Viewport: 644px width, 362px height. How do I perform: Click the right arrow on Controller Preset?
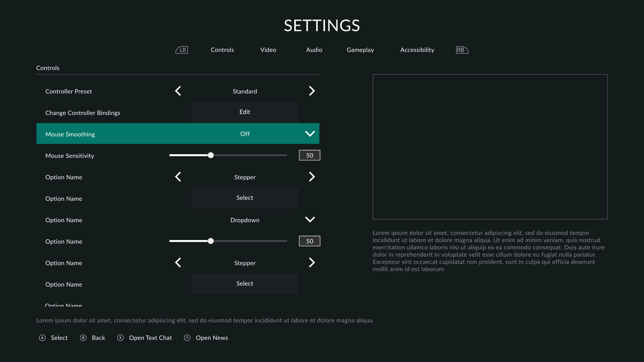[312, 91]
